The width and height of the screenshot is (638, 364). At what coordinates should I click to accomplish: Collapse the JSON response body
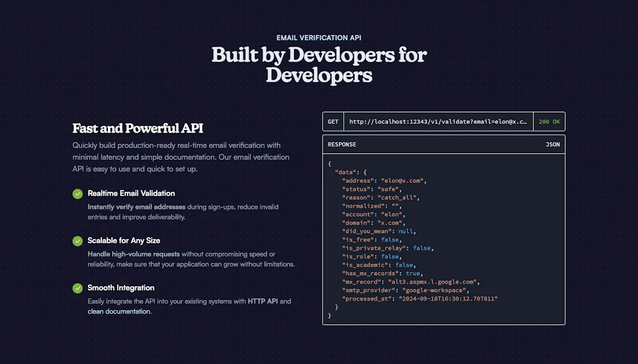pyautogui.click(x=329, y=162)
